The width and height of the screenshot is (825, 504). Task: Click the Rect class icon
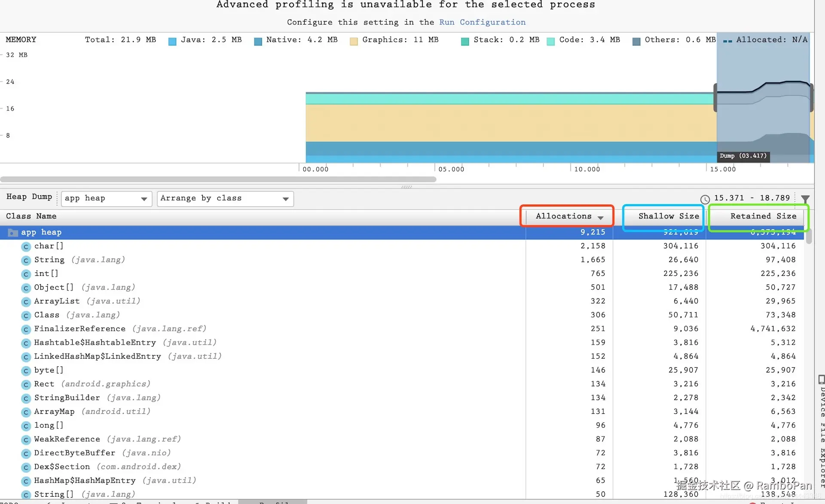click(x=26, y=385)
